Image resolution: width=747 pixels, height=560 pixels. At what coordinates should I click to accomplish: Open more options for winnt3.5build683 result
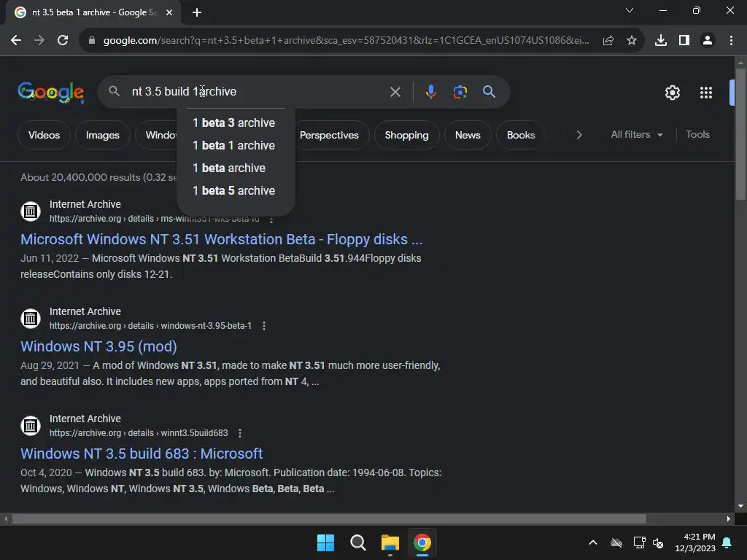[x=240, y=433]
